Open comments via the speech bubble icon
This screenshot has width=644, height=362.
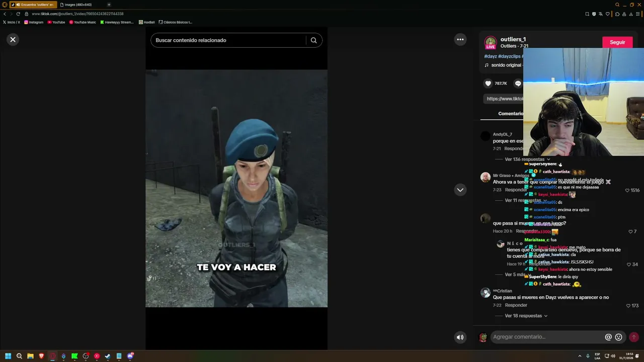tap(518, 83)
